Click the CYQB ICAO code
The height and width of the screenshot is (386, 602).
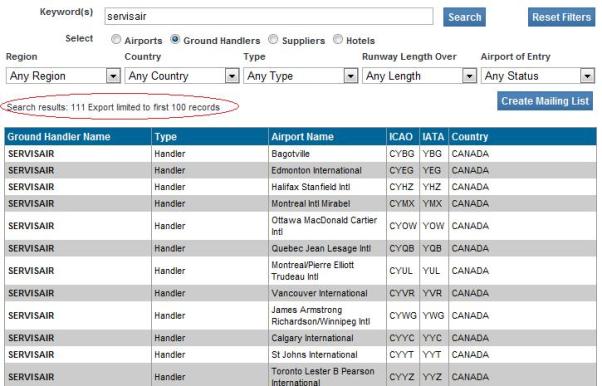(x=402, y=248)
